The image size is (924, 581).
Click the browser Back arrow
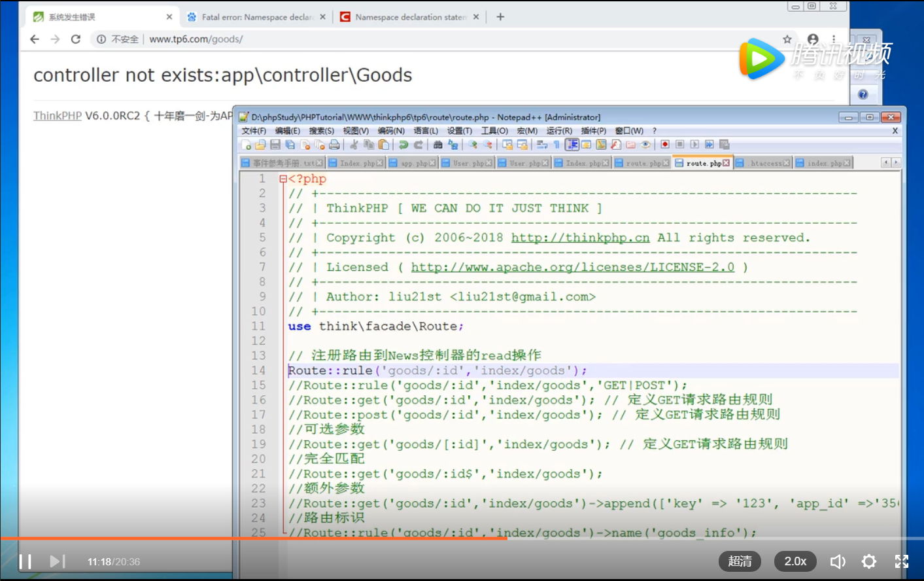pyautogui.click(x=35, y=39)
